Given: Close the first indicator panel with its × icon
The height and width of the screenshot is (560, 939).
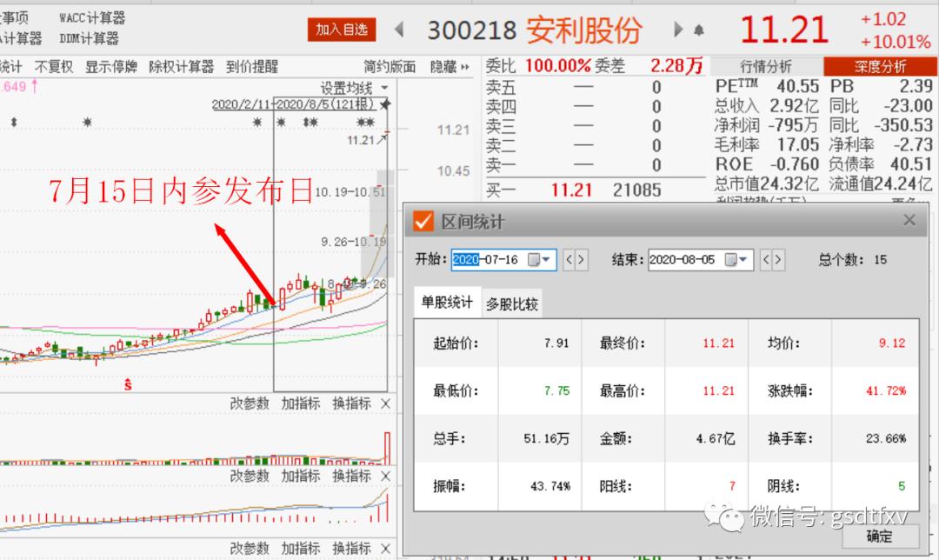Looking at the screenshot, I should (383, 404).
